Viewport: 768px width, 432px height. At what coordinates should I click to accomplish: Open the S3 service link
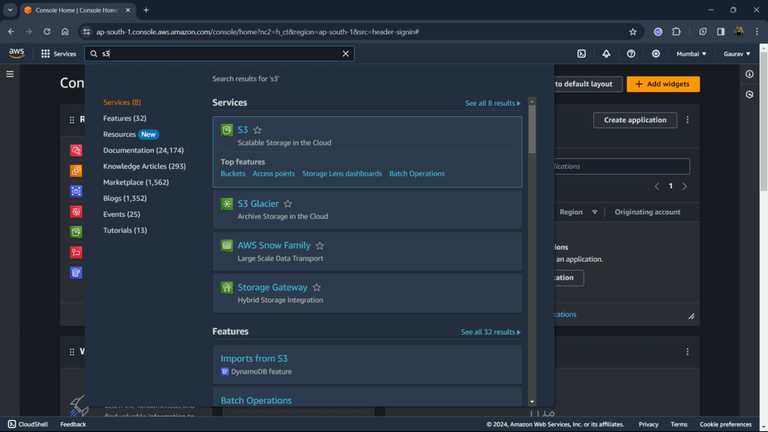click(x=243, y=130)
